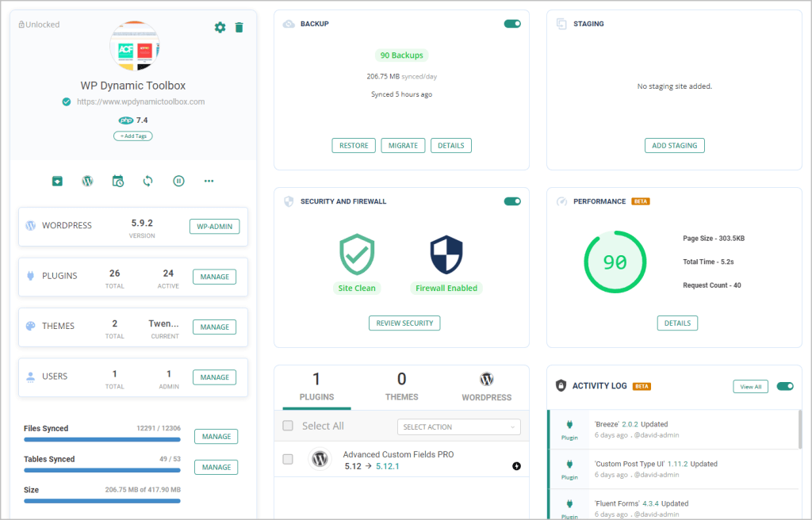Click the Activity Log scrollbar
Viewport: 812px width, 520px height.
pyautogui.click(x=801, y=429)
